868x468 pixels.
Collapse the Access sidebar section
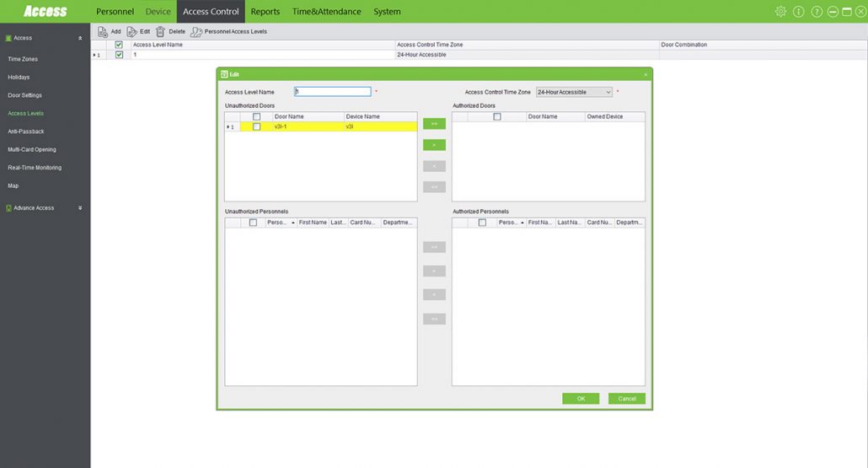pos(80,38)
